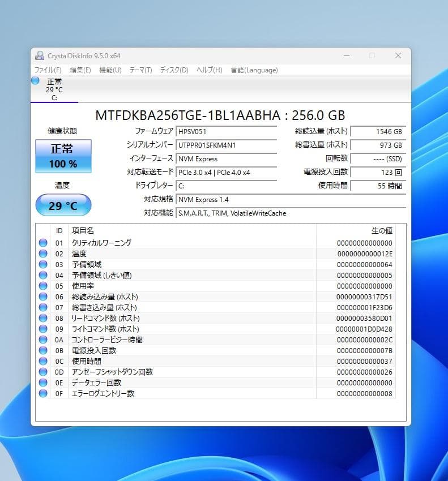Open the 言語(Language) menu
Screen dimensions: 448x481
(x=254, y=70)
